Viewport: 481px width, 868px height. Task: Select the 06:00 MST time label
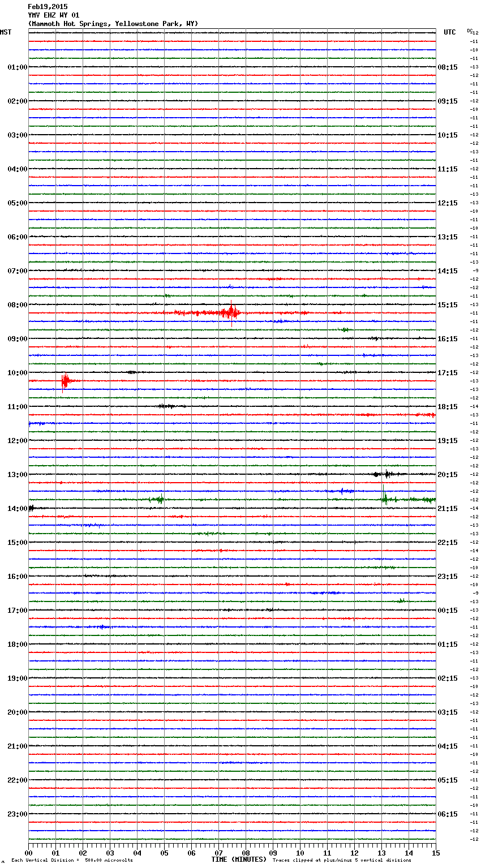18,237
